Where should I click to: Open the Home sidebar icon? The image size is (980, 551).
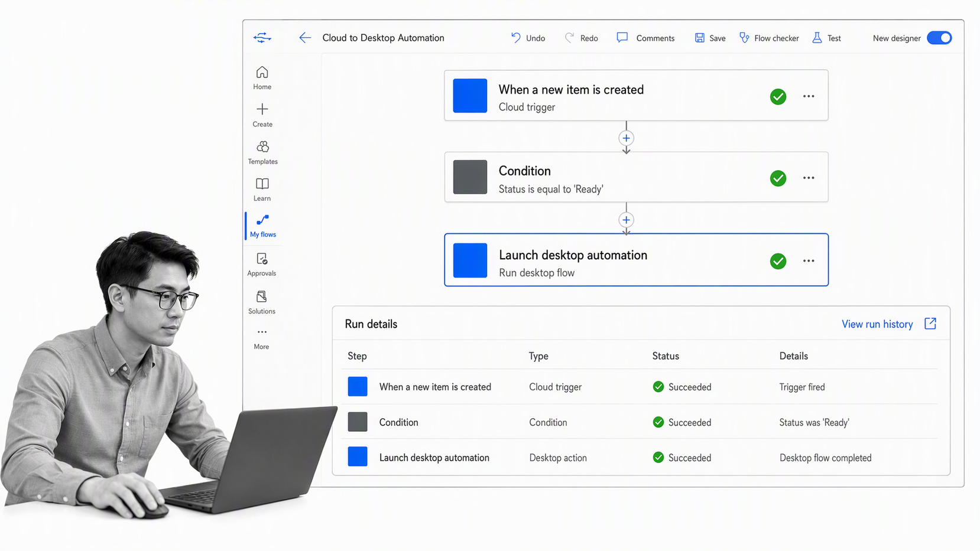pos(262,78)
